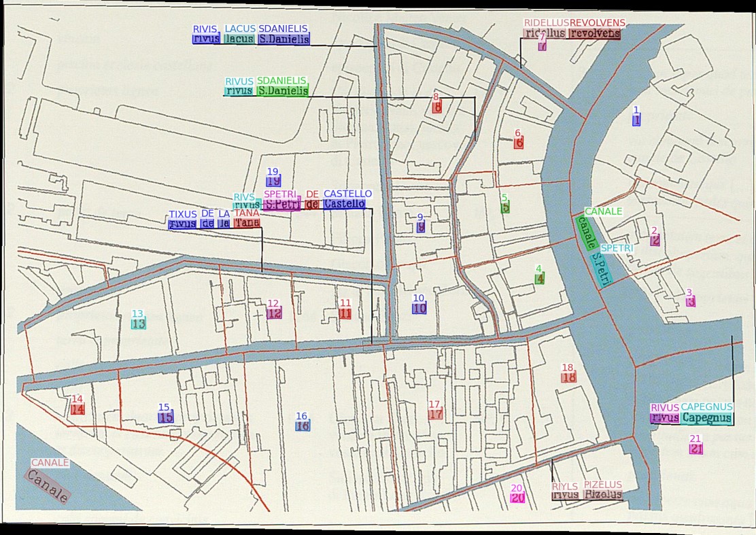Select the rotated 'S.Petri' canal label

(x=601, y=269)
